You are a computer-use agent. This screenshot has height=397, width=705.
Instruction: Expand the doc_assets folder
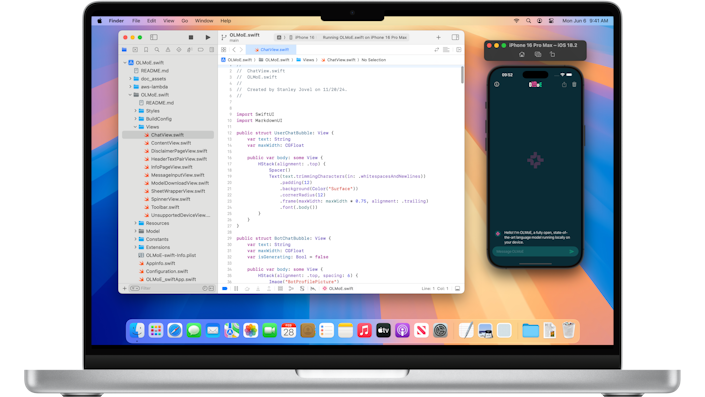(130, 79)
